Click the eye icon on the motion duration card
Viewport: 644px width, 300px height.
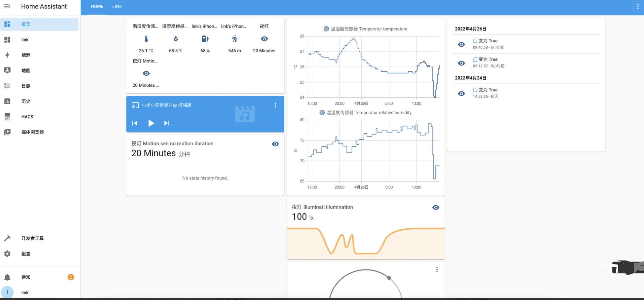click(x=275, y=144)
